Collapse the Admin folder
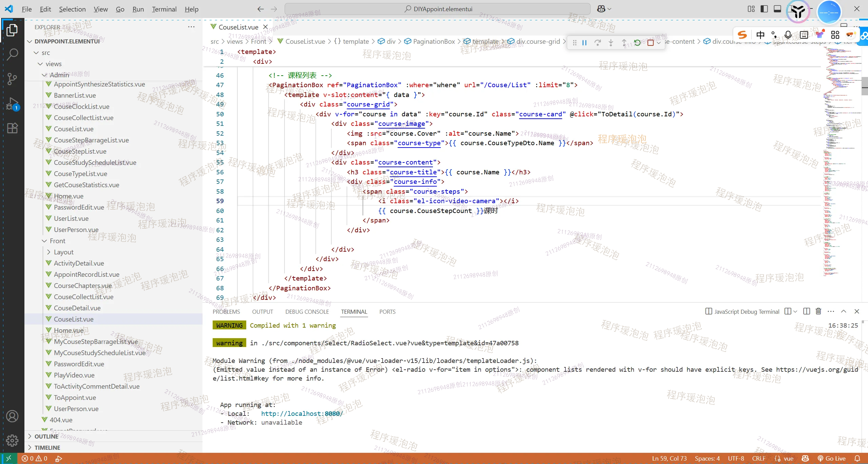This screenshot has height=464, width=868. [x=44, y=75]
